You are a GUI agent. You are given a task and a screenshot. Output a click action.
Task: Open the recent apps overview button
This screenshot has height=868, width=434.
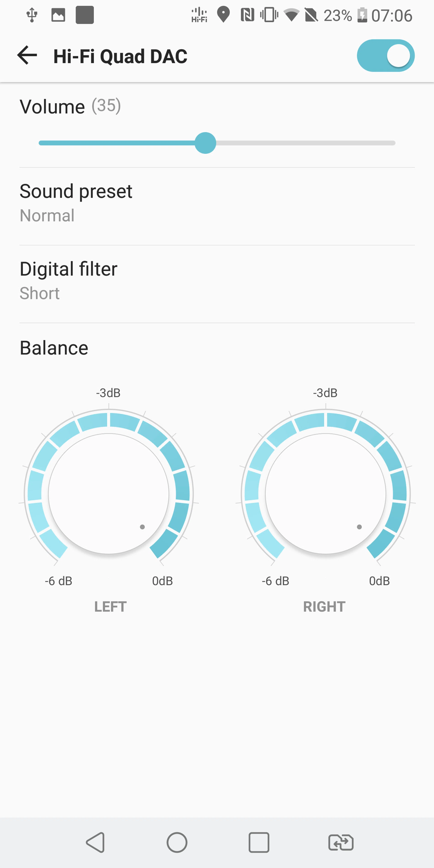coord(259,842)
